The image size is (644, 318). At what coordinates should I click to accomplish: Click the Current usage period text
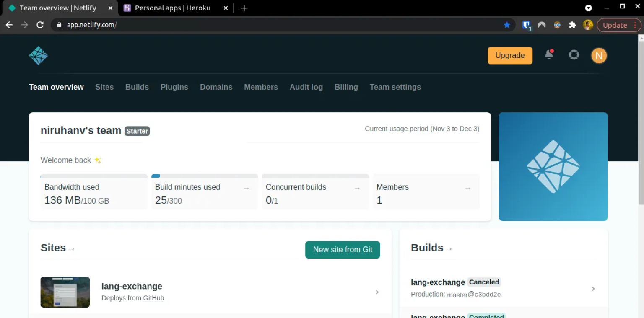click(422, 129)
